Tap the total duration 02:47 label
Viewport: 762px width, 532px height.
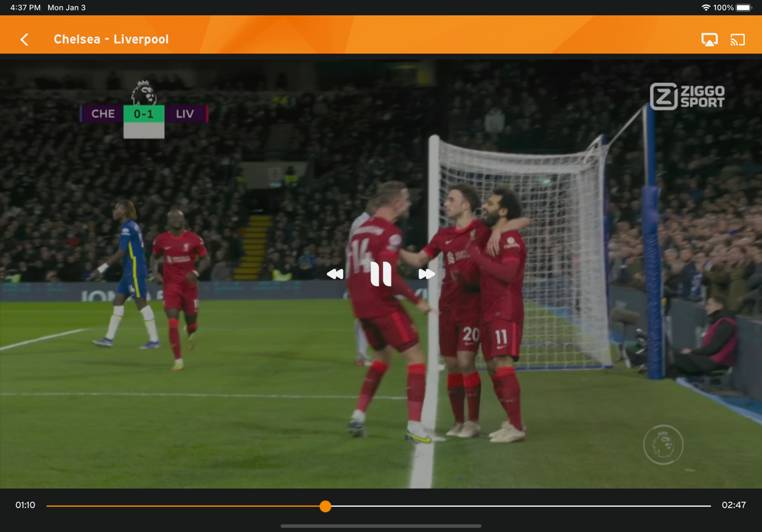click(x=734, y=505)
